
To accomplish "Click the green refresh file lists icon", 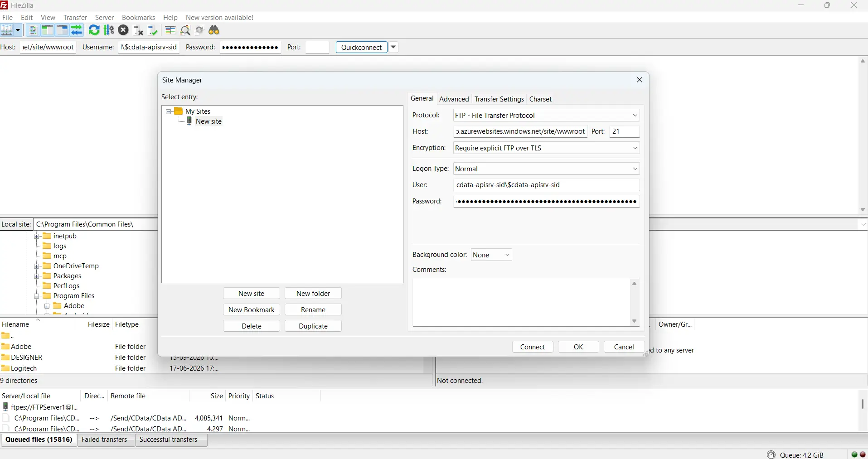I will coord(94,30).
